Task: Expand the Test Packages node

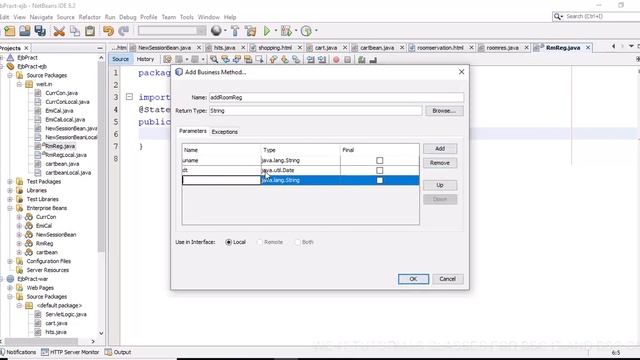Action: (x=10, y=181)
